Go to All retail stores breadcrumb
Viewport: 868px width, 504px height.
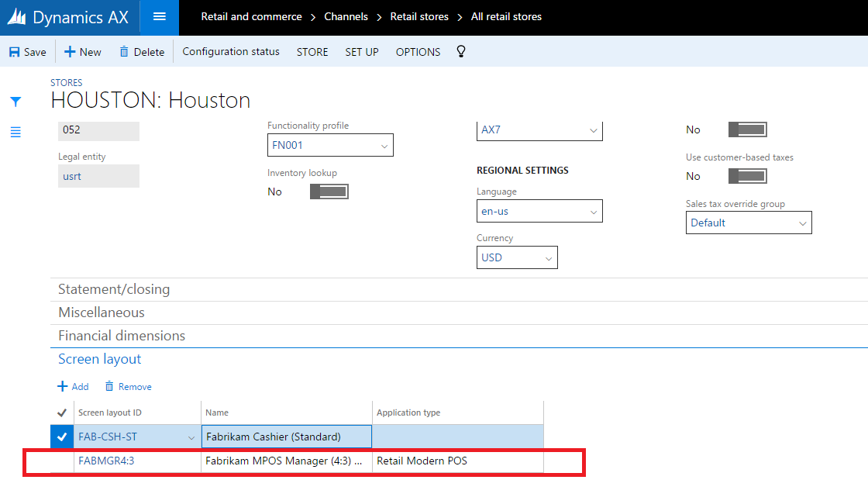click(506, 16)
